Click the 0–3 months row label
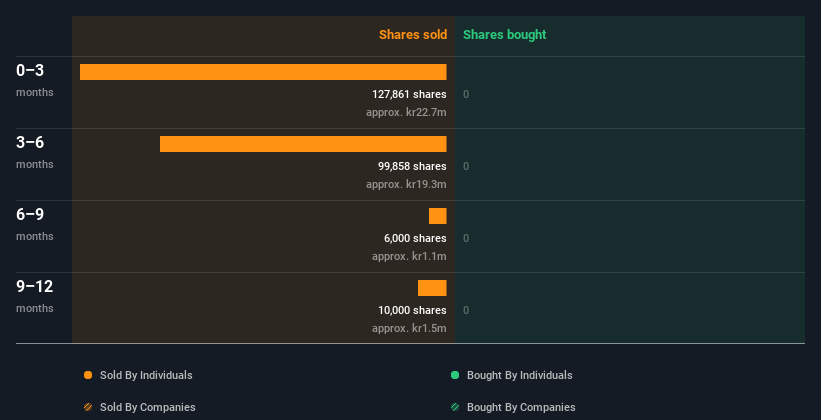 pyautogui.click(x=35, y=80)
